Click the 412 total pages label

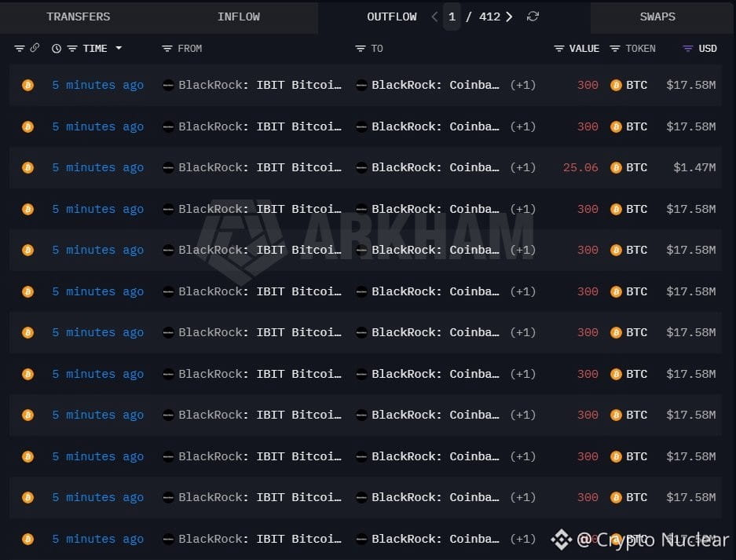click(x=489, y=17)
